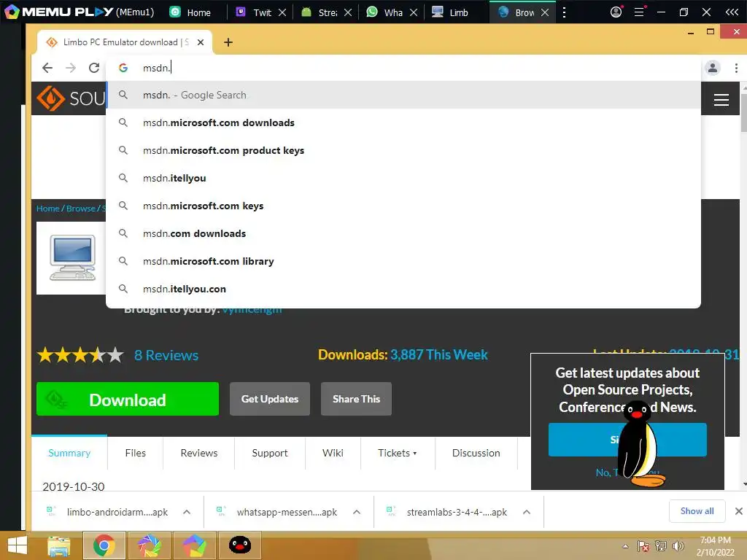747x560 pixels.
Task: Expand options for streamlabs-3-4-4 apk download
Action: point(527,513)
